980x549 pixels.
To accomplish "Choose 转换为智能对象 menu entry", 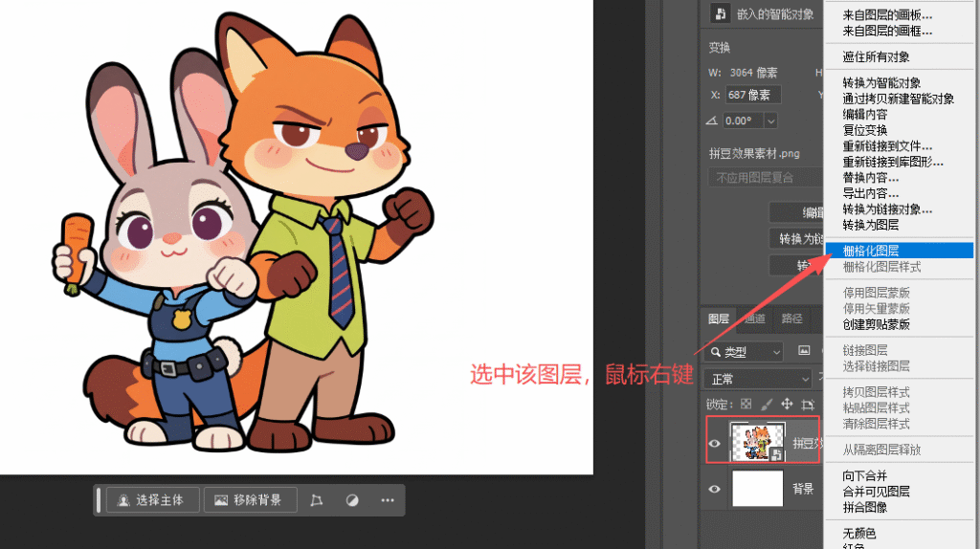I will pyautogui.click(x=881, y=83).
